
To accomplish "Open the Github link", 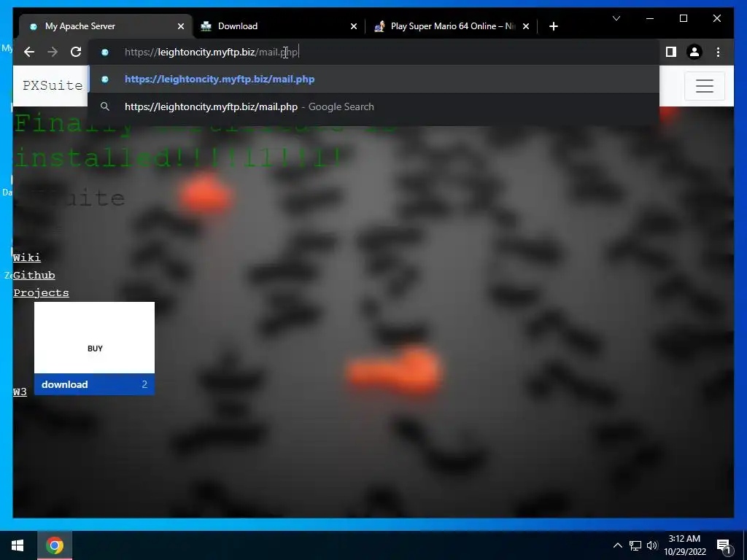I will point(34,275).
